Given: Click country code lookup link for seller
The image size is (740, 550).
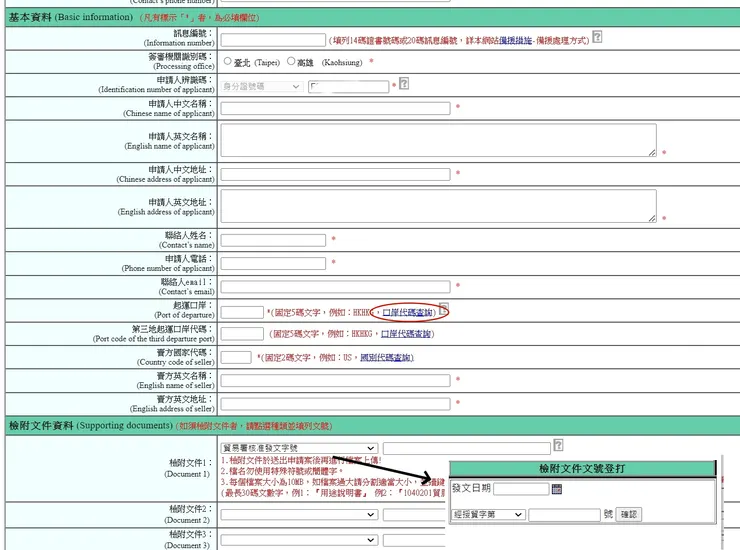Looking at the screenshot, I should tap(387, 357).
